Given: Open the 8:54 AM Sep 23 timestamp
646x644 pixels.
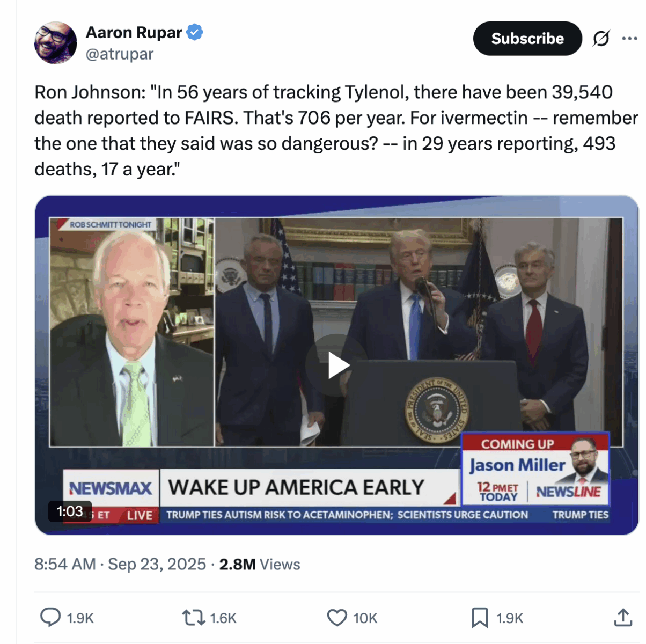Looking at the screenshot, I should tap(120, 564).
